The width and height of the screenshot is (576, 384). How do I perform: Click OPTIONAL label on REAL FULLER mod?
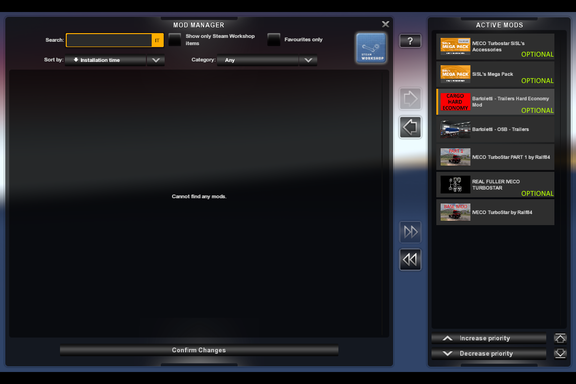tap(537, 194)
